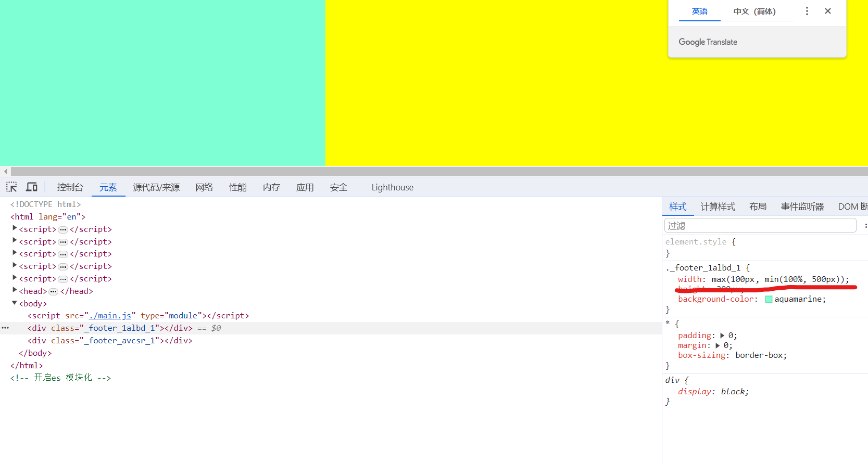
Task: Open the 内存 tab
Action: tap(271, 187)
